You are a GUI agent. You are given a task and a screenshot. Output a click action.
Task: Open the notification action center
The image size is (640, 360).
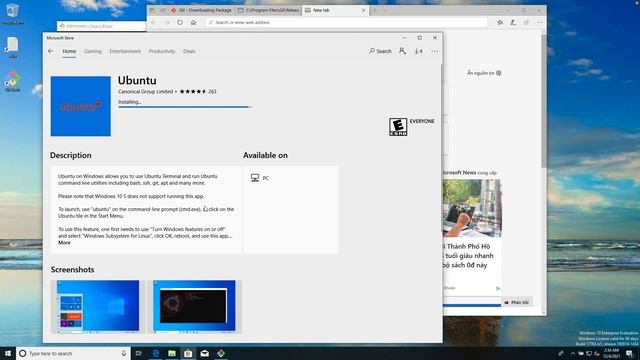(x=630, y=353)
